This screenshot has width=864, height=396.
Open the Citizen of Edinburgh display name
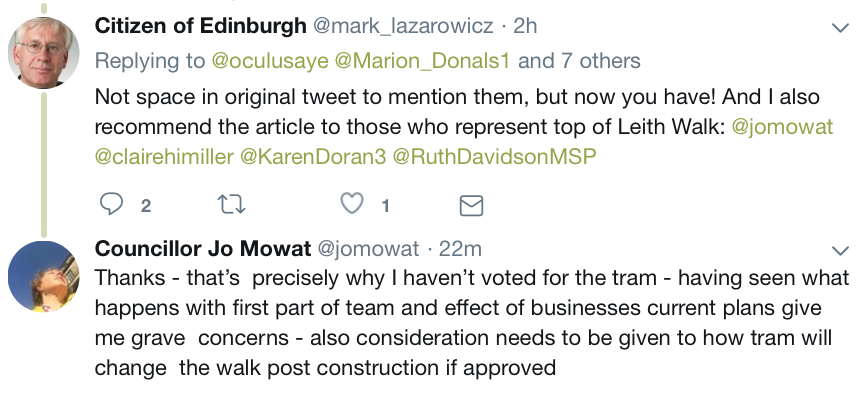click(201, 25)
